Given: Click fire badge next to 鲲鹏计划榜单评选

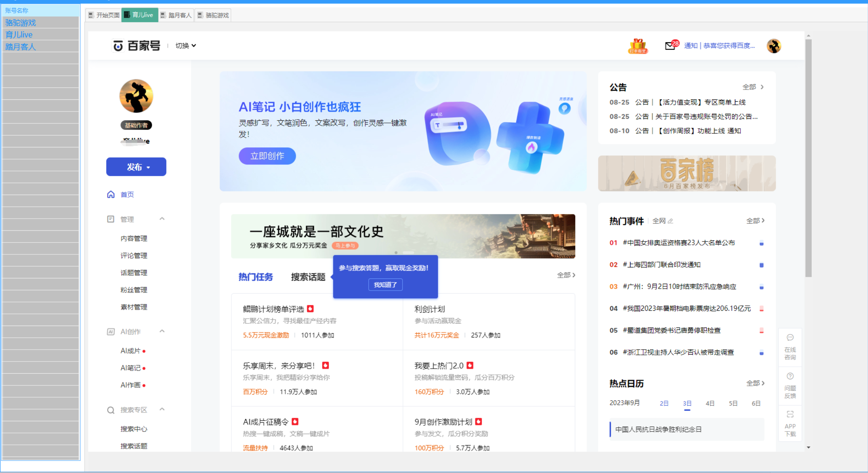Looking at the screenshot, I should [x=310, y=308].
